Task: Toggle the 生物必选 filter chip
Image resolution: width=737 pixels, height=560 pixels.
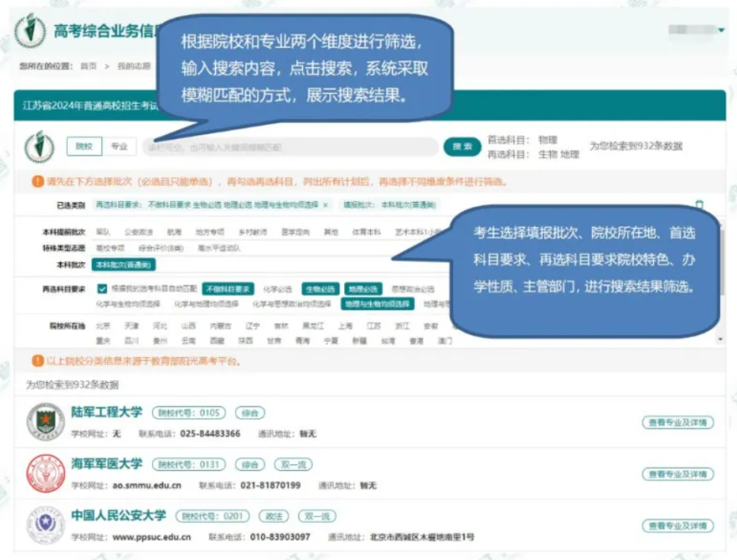Action: pos(320,288)
